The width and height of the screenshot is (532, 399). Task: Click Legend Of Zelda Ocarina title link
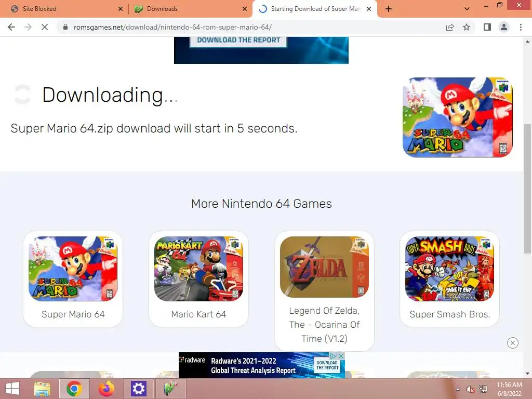tap(324, 325)
